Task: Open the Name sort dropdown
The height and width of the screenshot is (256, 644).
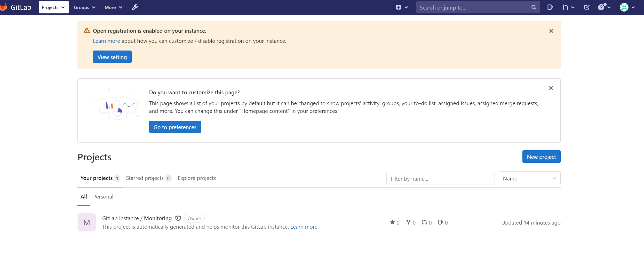Action: tap(529, 179)
